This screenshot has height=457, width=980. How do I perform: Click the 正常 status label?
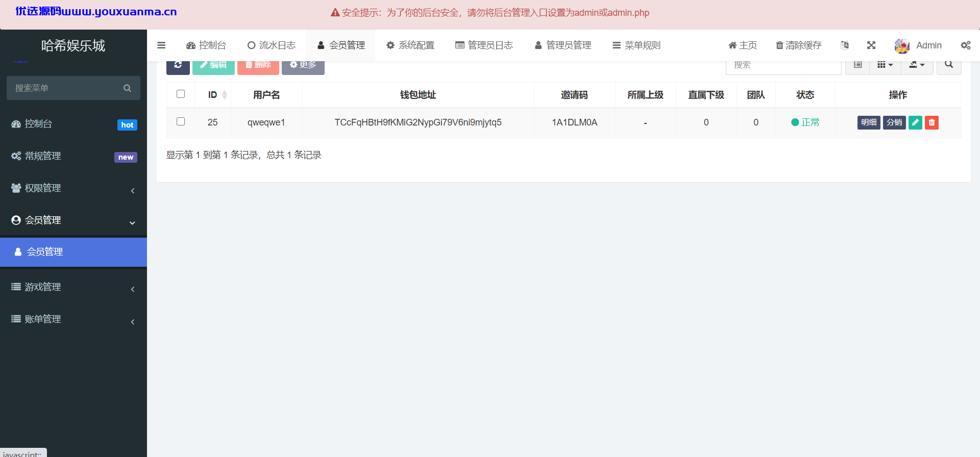click(x=811, y=122)
